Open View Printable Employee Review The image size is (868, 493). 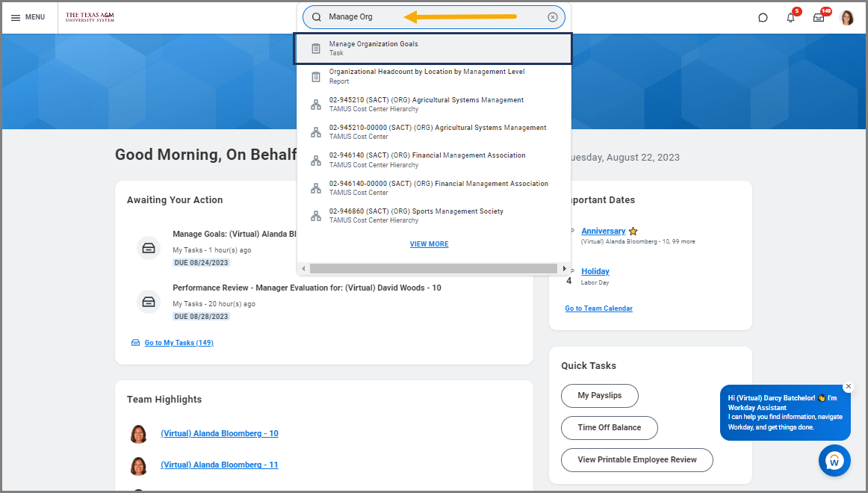click(636, 460)
